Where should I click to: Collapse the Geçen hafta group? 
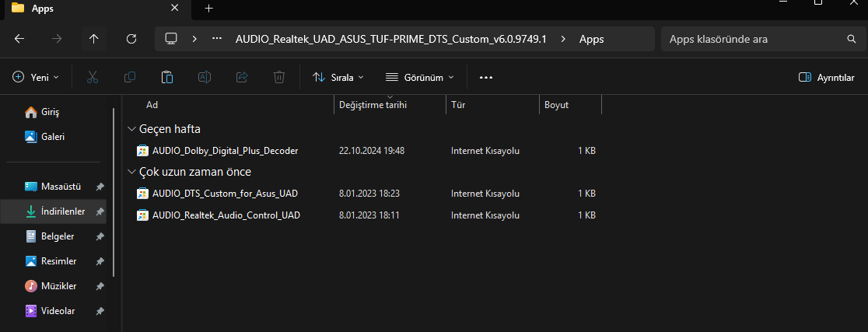[130, 129]
